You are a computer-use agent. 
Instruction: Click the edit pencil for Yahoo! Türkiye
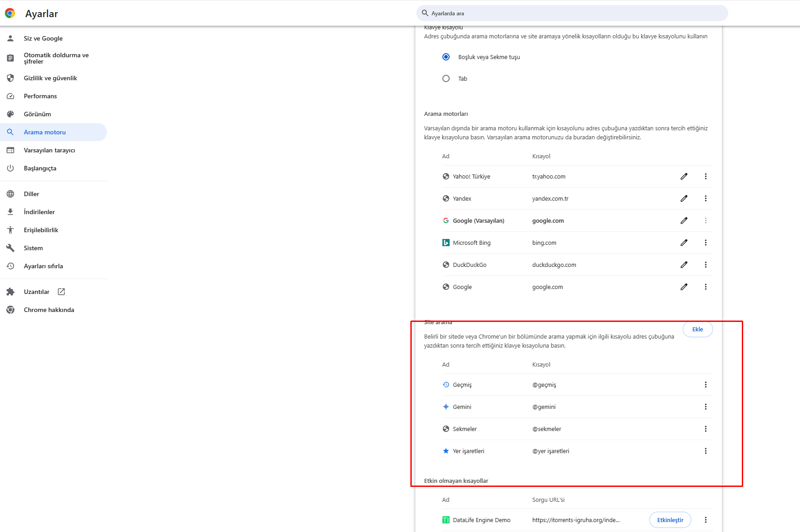(x=684, y=176)
